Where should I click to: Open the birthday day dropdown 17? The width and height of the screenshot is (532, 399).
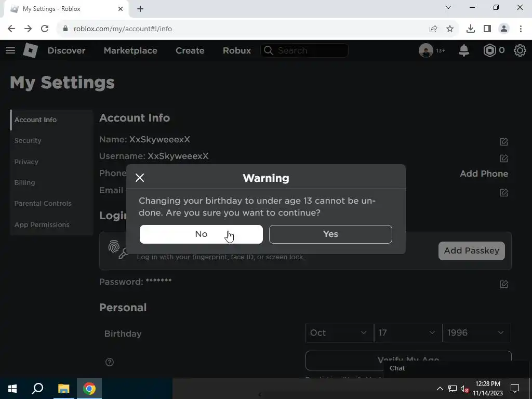(408, 333)
